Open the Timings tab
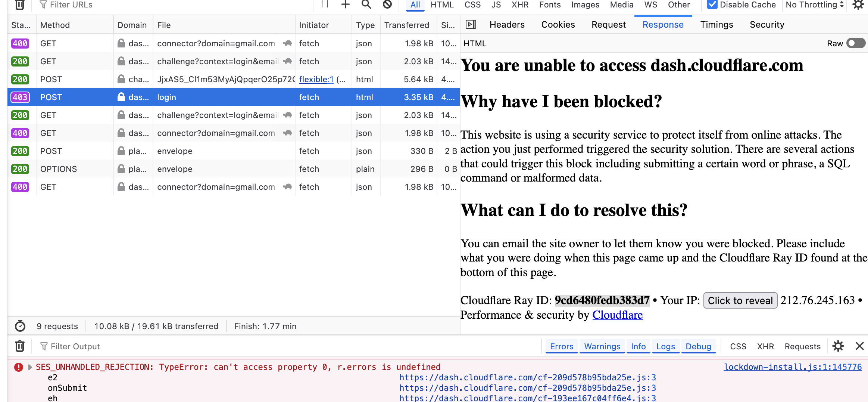 [717, 25]
